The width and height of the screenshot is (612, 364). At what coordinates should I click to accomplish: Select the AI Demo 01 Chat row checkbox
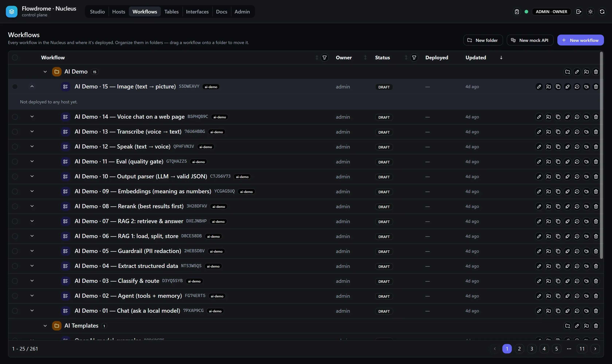15,311
